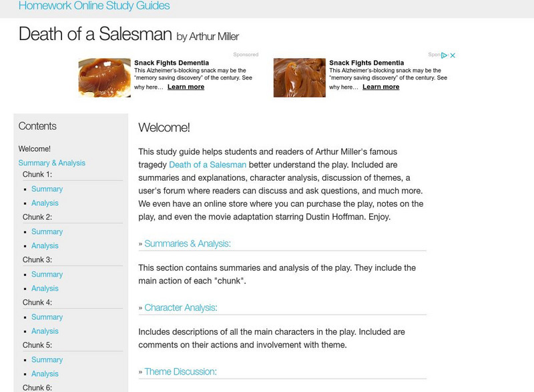Open the Summary link under Chunk 4
This screenshot has width=534, height=392.
pyautogui.click(x=47, y=317)
